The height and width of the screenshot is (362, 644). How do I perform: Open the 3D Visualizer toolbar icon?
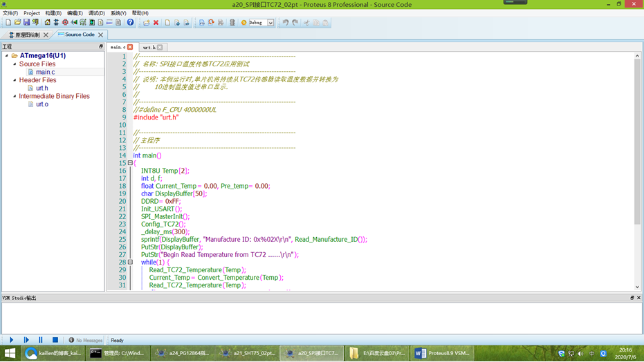point(74,23)
